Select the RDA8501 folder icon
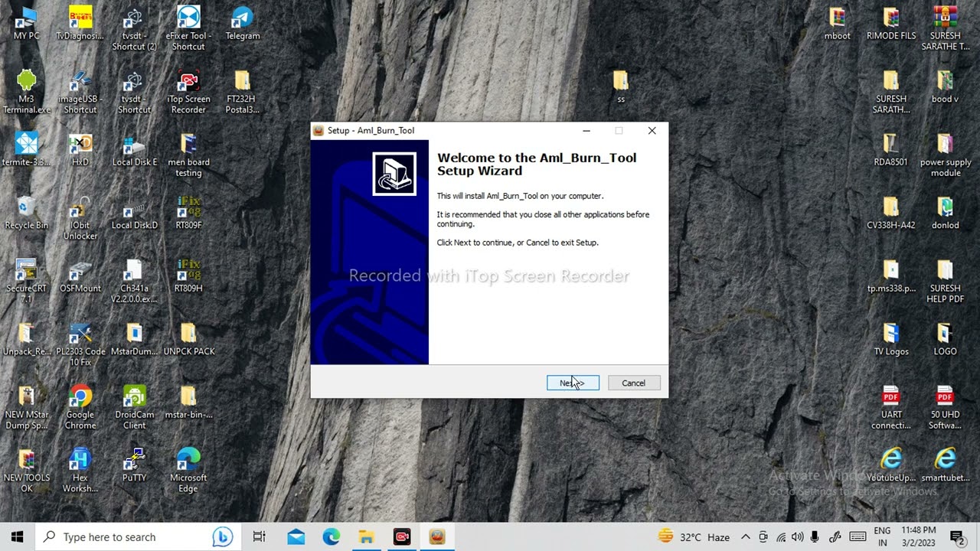This screenshot has height=551, width=980. tap(890, 149)
